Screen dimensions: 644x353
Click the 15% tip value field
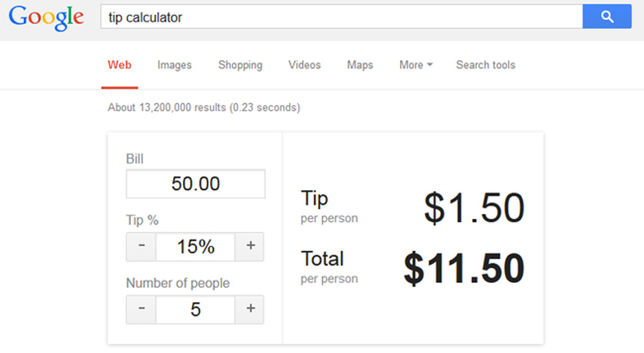(x=196, y=247)
